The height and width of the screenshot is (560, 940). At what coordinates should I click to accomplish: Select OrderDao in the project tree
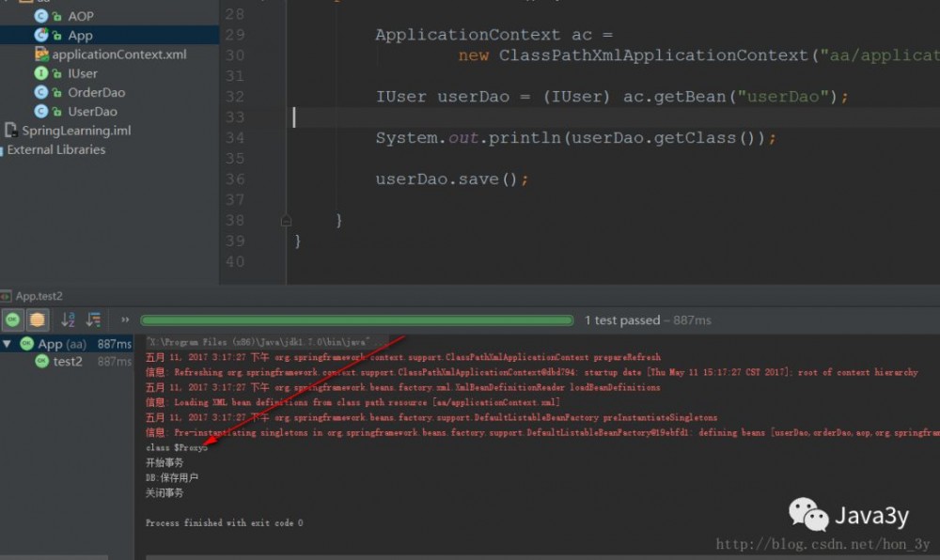coord(96,93)
